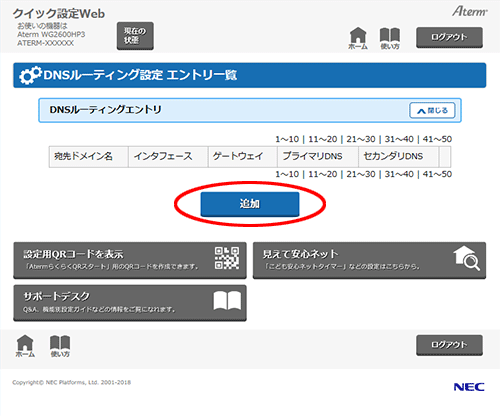Click インタフェース column header
Image resolution: width=500 pixels, height=416 pixels.
[168, 156]
